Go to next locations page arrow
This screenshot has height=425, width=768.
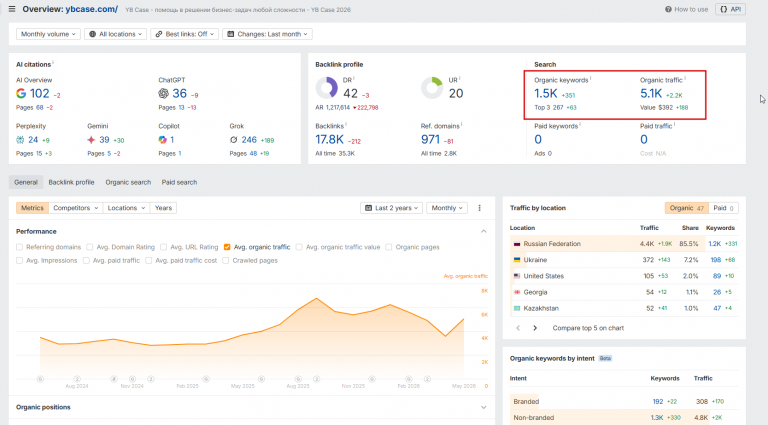click(535, 328)
